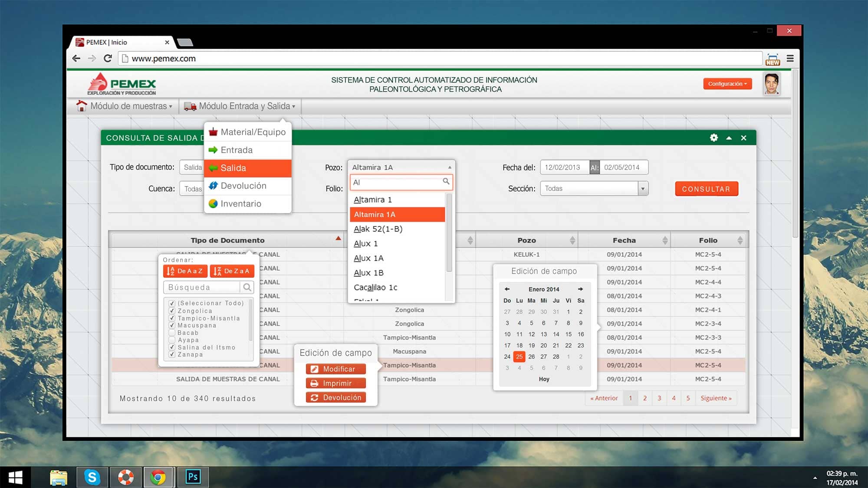The width and height of the screenshot is (868, 488).
Task: Click the Búsqueda search icon
Action: point(247,287)
